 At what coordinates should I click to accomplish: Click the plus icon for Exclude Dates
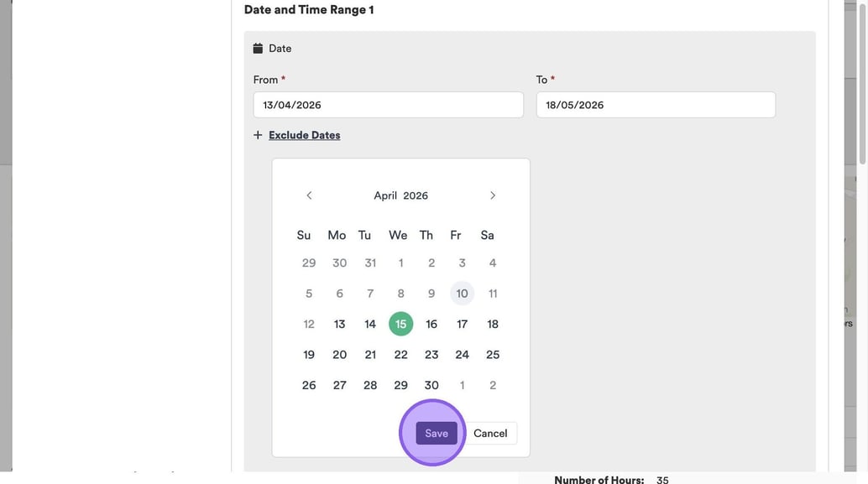click(x=258, y=135)
